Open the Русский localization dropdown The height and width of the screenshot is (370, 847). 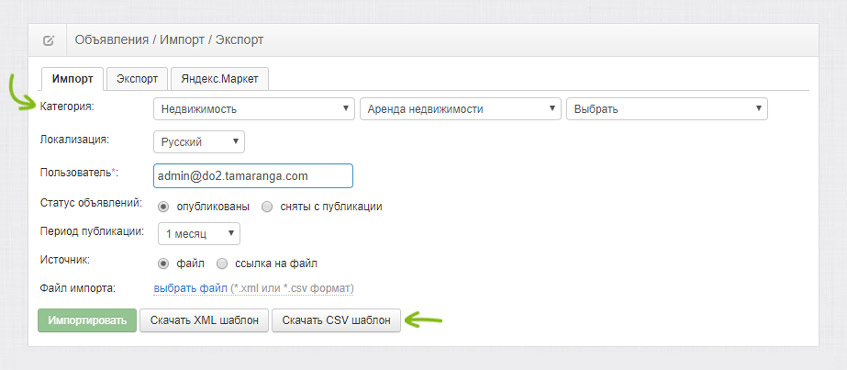[199, 142]
